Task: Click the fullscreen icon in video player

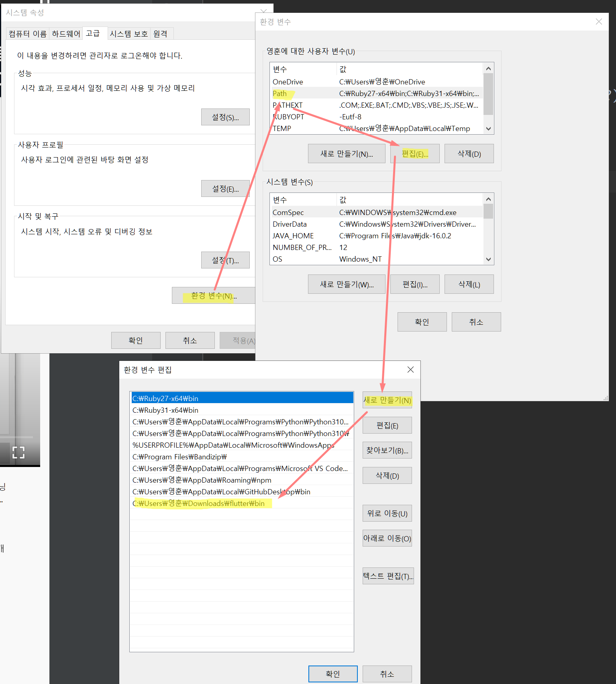Action: point(18,453)
